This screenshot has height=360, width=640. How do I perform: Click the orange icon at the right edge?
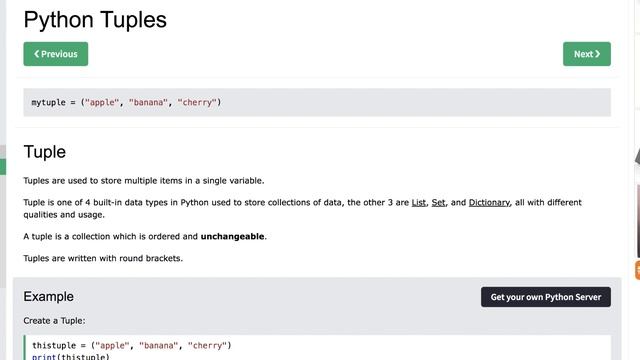click(637, 270)
